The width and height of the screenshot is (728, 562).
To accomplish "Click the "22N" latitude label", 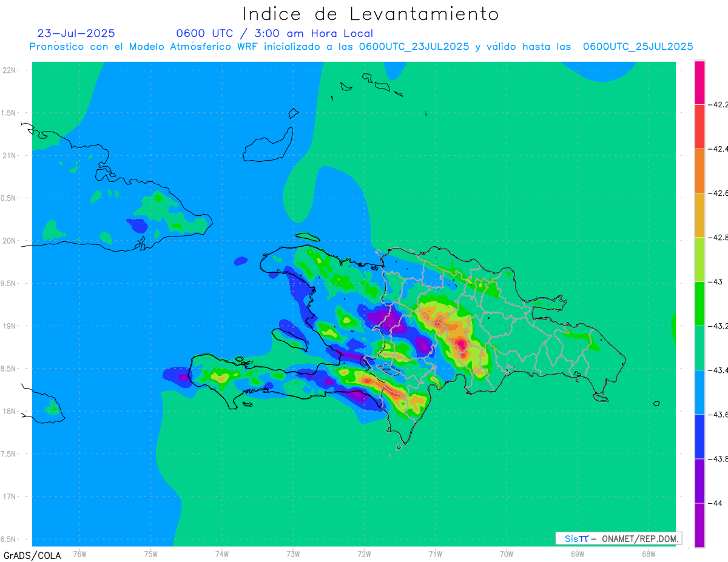I will coord(9,70).
